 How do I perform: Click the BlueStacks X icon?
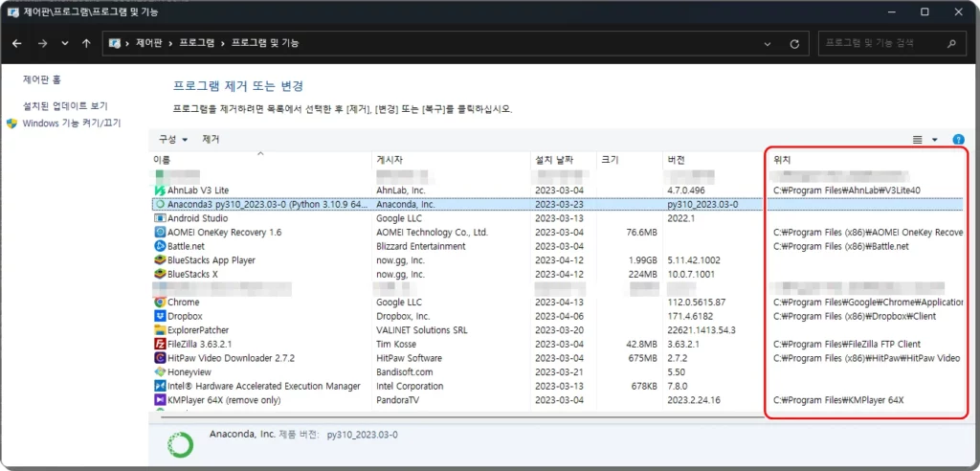(160, 274)
